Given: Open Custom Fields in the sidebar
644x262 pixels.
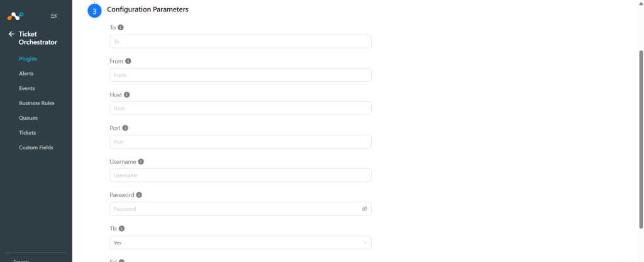Looking at the screenshot, I should coord(36,147).
